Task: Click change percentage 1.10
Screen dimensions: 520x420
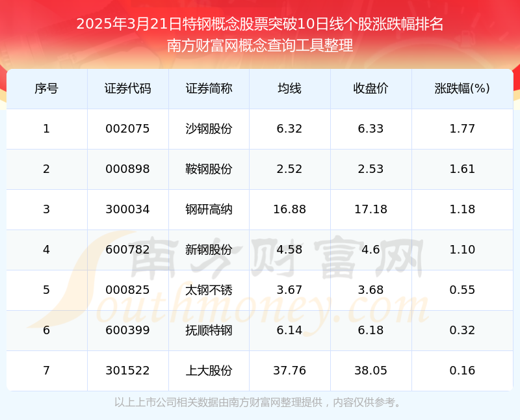Action: [x=462, y=250]
